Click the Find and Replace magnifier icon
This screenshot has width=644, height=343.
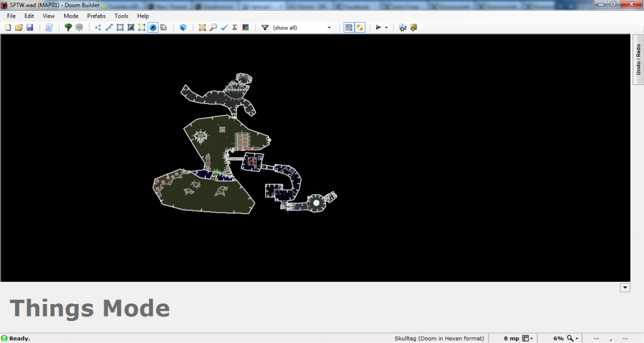pyautogui.click(x=213, y=28)
